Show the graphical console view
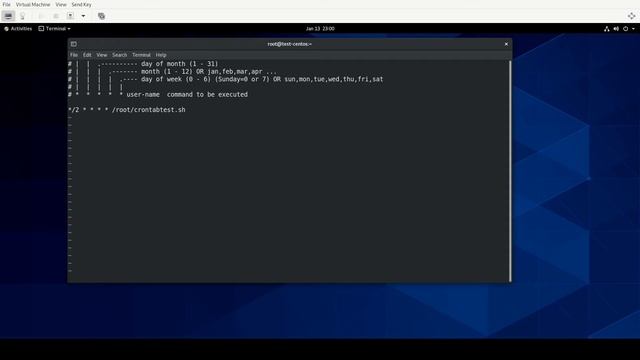The image size is (640, 360). coord(8,16)
